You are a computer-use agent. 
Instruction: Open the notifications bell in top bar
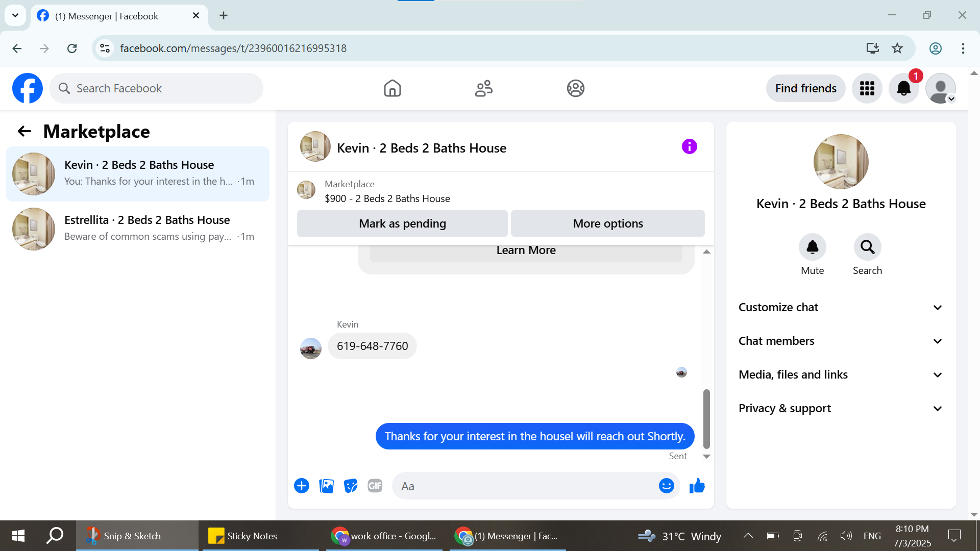coord(903,88)
